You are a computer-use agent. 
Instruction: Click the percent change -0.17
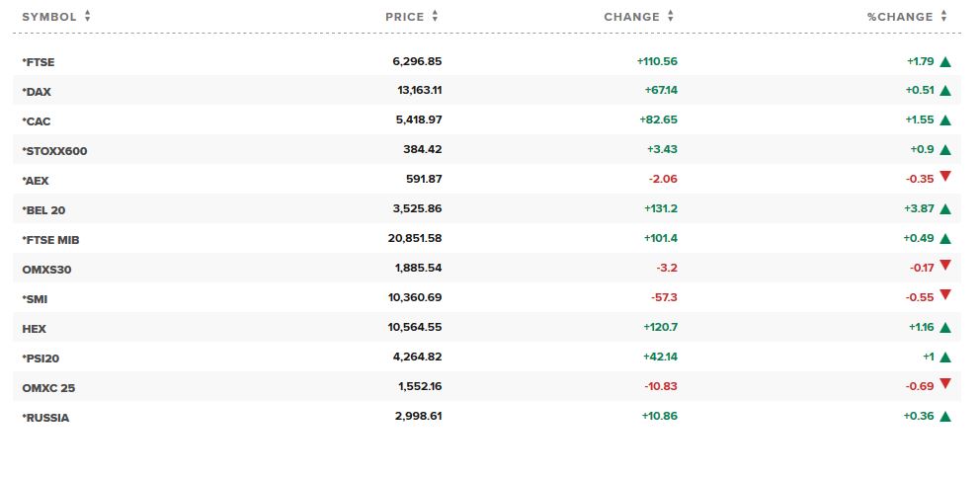point(922,269)
